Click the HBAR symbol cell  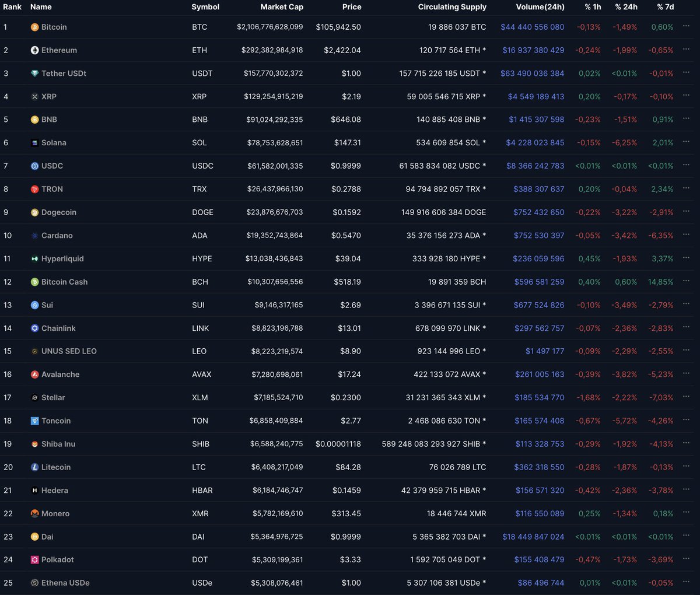[202, 491]
